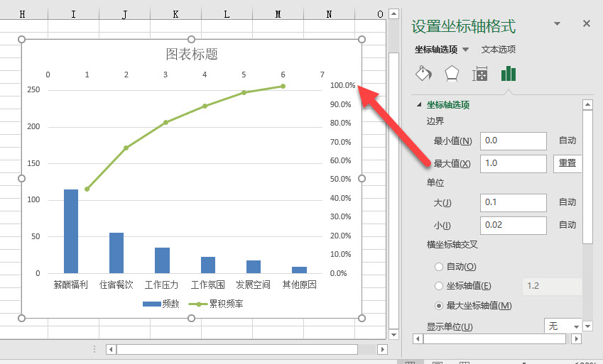603x364 pixels.
Task: Click the 最大值 input field
Action: [x=513, y=163]
